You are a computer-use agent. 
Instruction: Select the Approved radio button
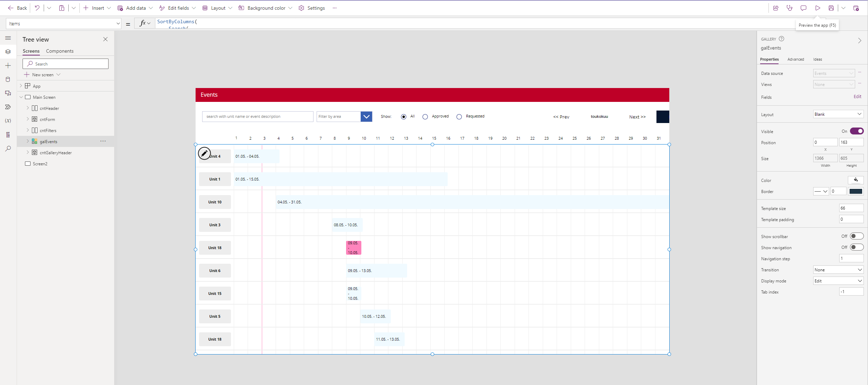[x=425, y=117]
